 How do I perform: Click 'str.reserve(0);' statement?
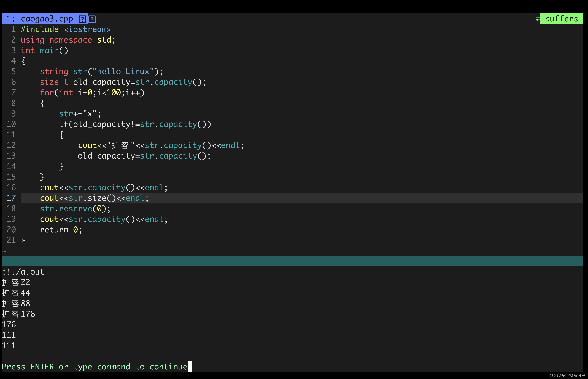(75, 209)
